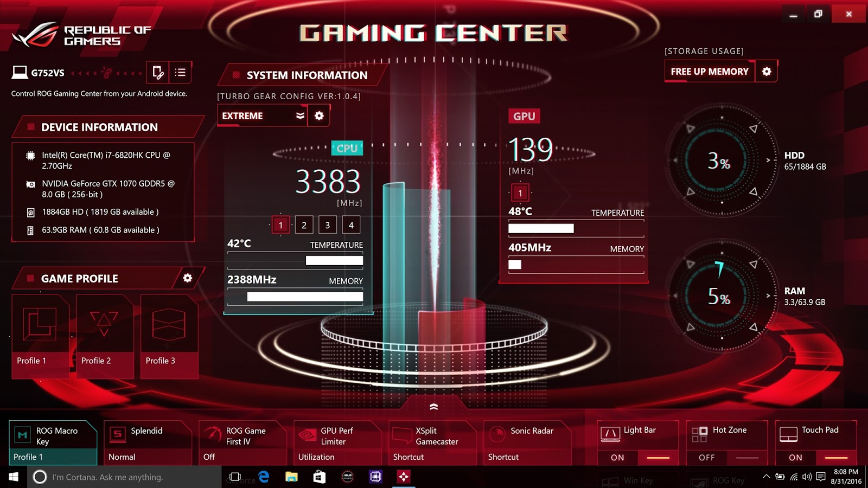Open Free Up Memory settings gear
This screenshot has width=868, height=488.
click(767, 72)
